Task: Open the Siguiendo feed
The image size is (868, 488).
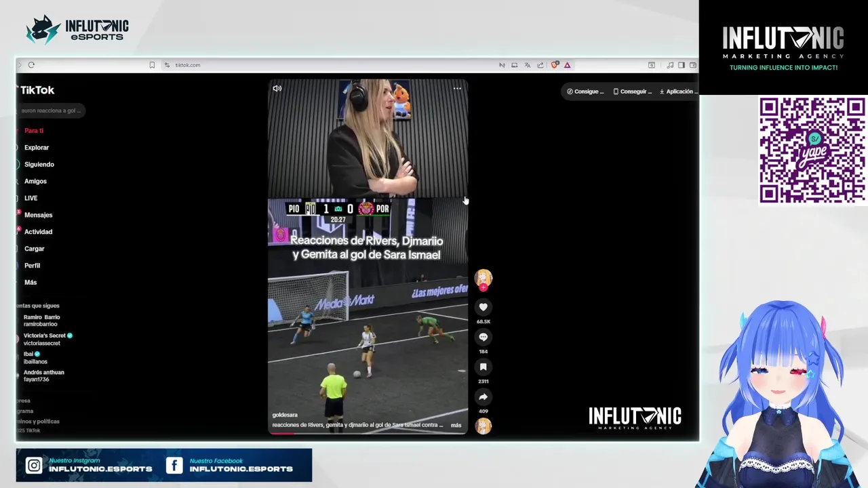Action: click(x=39, y=164)
